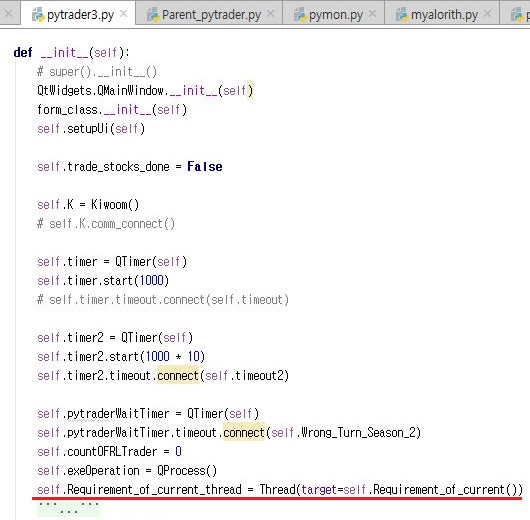This screenshot has width=530, height=520.
Task: Close the Parent_pytrader.py tab
Action: pyautogui.click(x=270, y=14)
